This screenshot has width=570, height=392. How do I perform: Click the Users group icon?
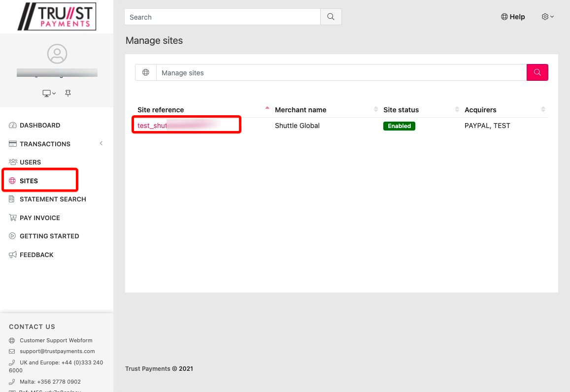point(13,162)
